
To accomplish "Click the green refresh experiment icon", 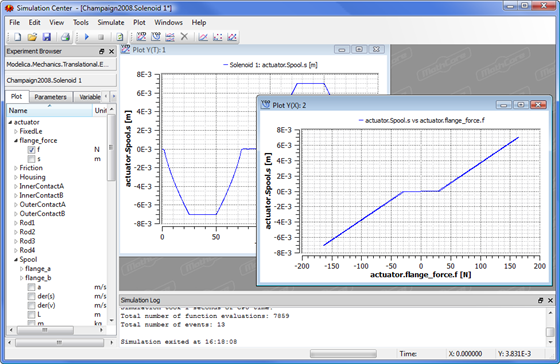I will point(120,37).
